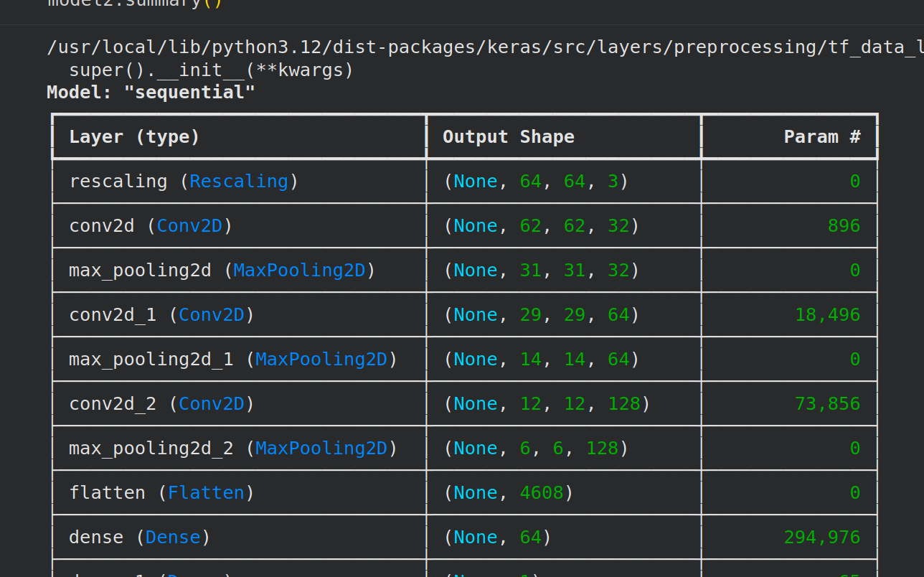Click output shape (None, 29, 29, 64)
This screenshot has width=924, height=577.
point(542,315)
